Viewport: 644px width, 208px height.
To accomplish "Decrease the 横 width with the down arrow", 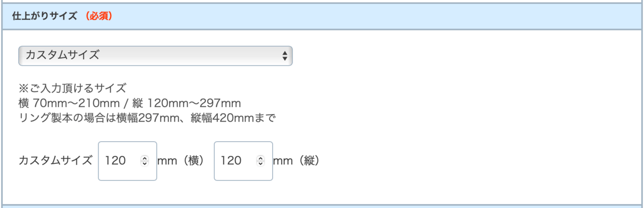I will [145, 163].
